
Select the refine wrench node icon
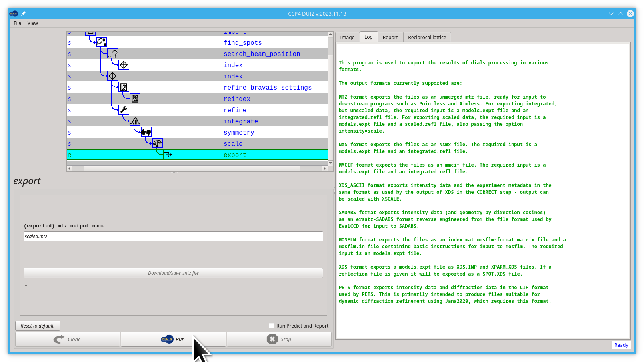[124, 109]
